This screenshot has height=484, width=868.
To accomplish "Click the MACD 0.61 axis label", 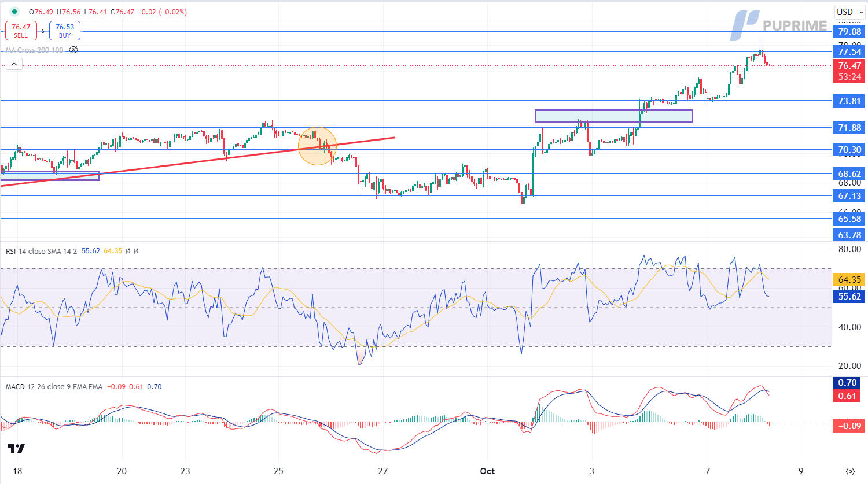I will [847, 396].
